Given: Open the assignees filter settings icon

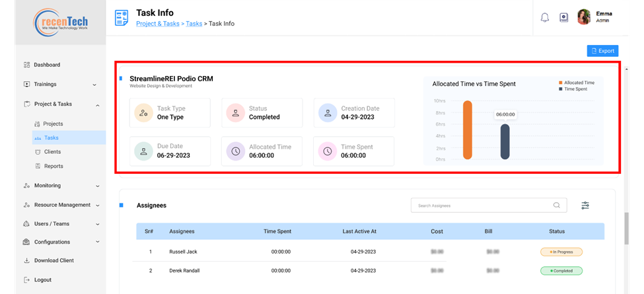Looking at the screenshot, I should click(585, 205).
